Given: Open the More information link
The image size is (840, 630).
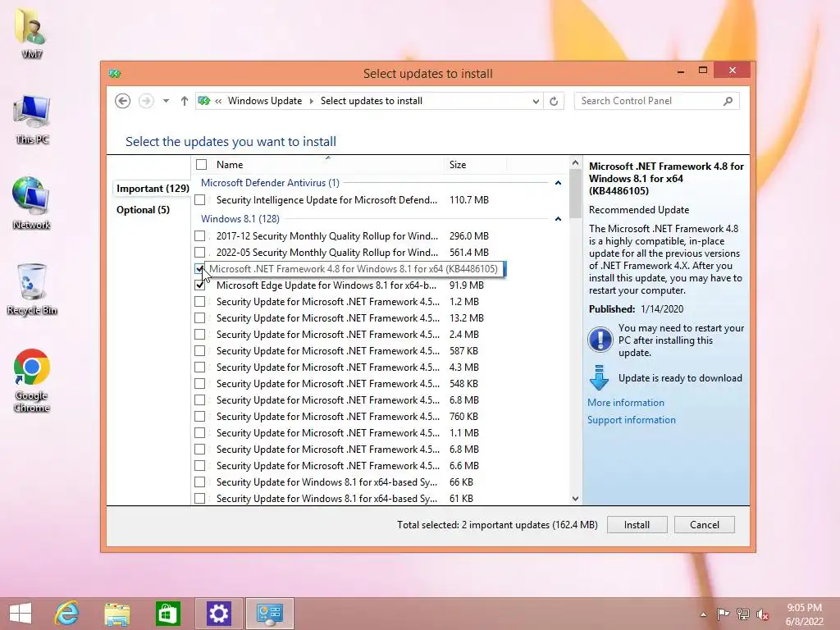Looking at the screenshot, I should point(626,403).
